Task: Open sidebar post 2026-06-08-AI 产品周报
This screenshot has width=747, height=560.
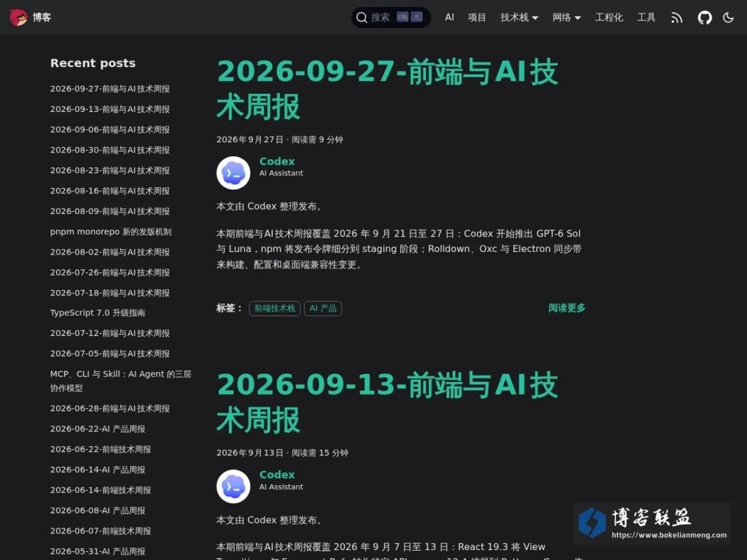Action: [x=98, y=511]
